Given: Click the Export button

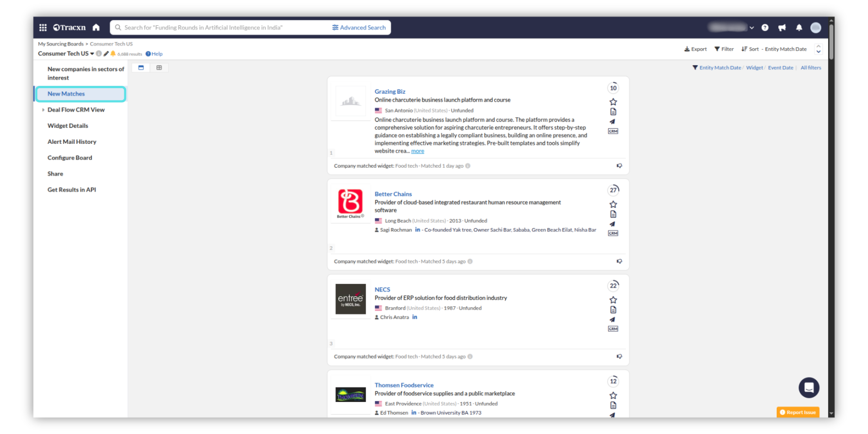Looking at the screenshot, I should point(695,49).
